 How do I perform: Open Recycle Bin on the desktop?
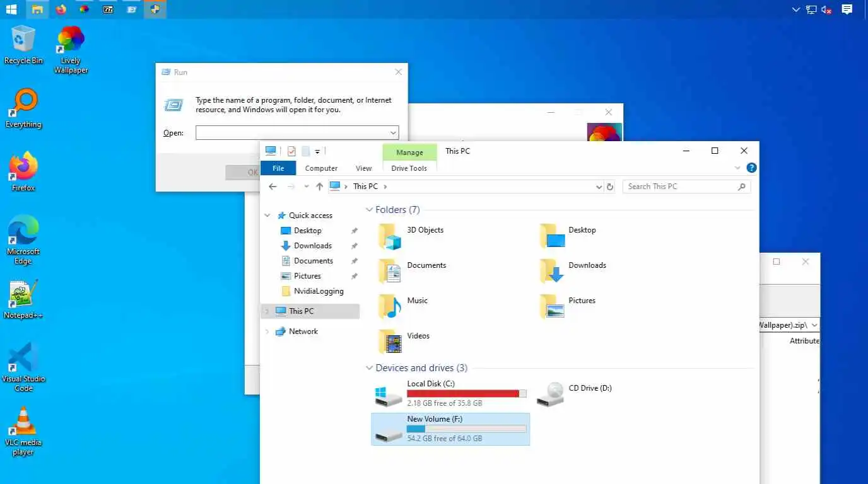pyautogui.click(x=23, y=45)
